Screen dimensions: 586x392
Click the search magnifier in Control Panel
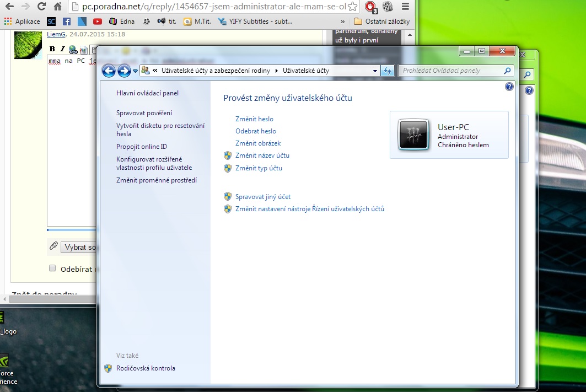[x=507, y=70]
